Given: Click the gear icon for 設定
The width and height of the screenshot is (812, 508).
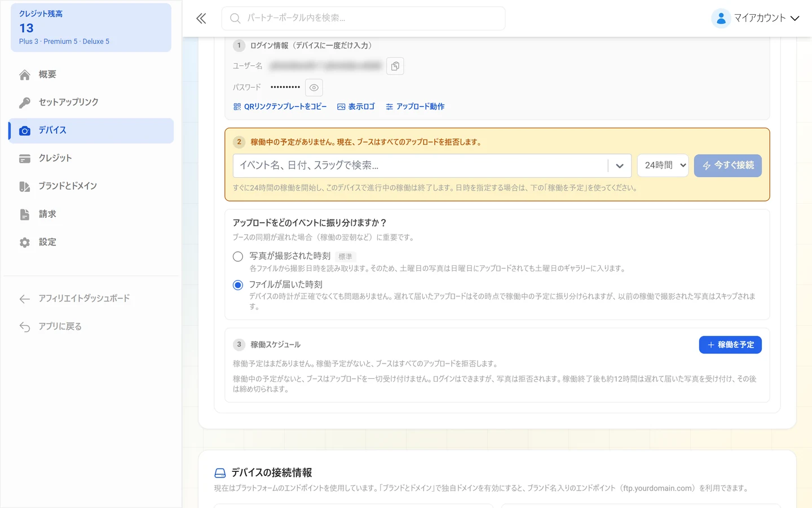Looking at the screenshot, I should pyautogui.click(x=25, y=243).
